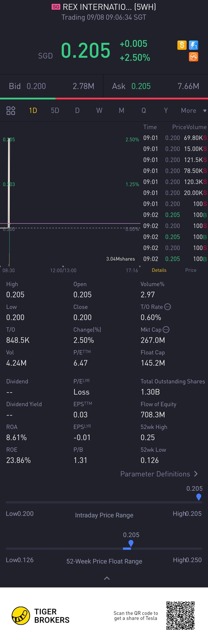Collapse the details panel with up chevron
The image size is (208, 644).
(107, 578)
